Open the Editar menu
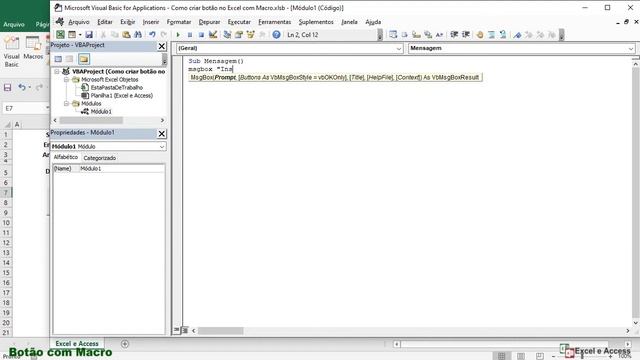 point(105,22)
